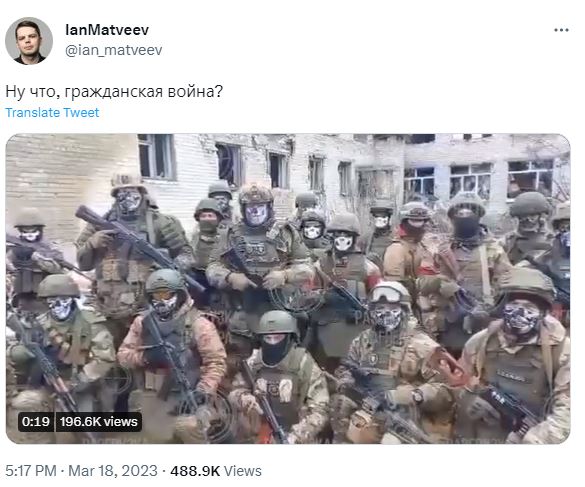This screenshot has width=585, height=487.
Task: Select the tweet text 'Ну что, гражданская война?'
Action: [x=114, y=92]
